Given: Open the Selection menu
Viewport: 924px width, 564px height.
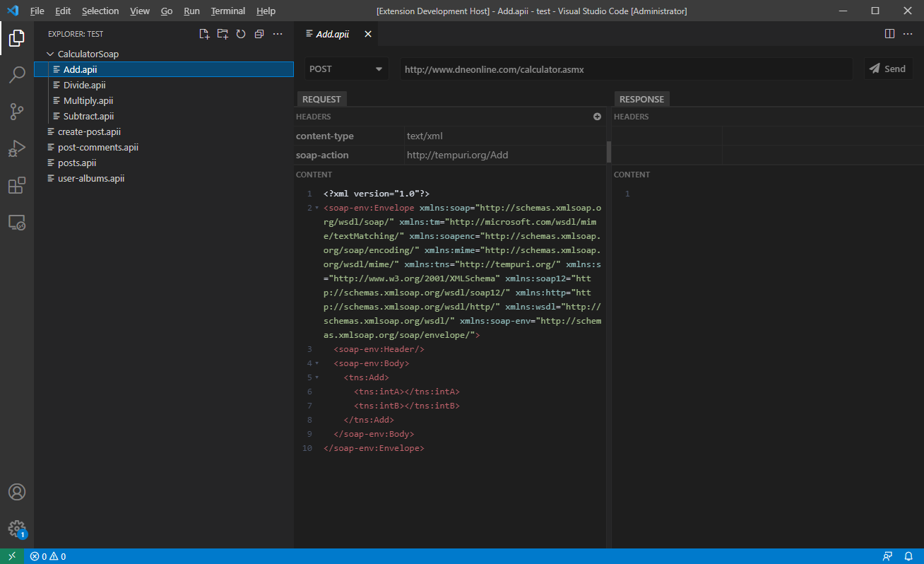Looking at the screenshot, I should point(100,11).
